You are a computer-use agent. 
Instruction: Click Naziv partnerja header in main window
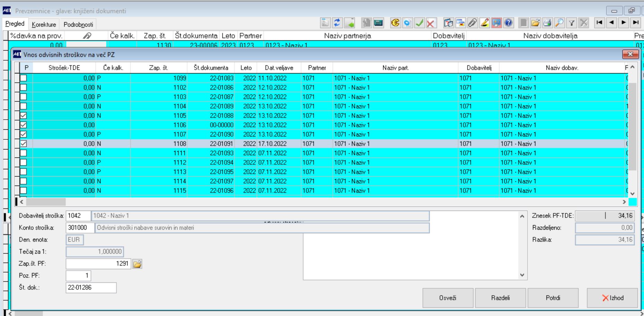[x=347, y=36]
